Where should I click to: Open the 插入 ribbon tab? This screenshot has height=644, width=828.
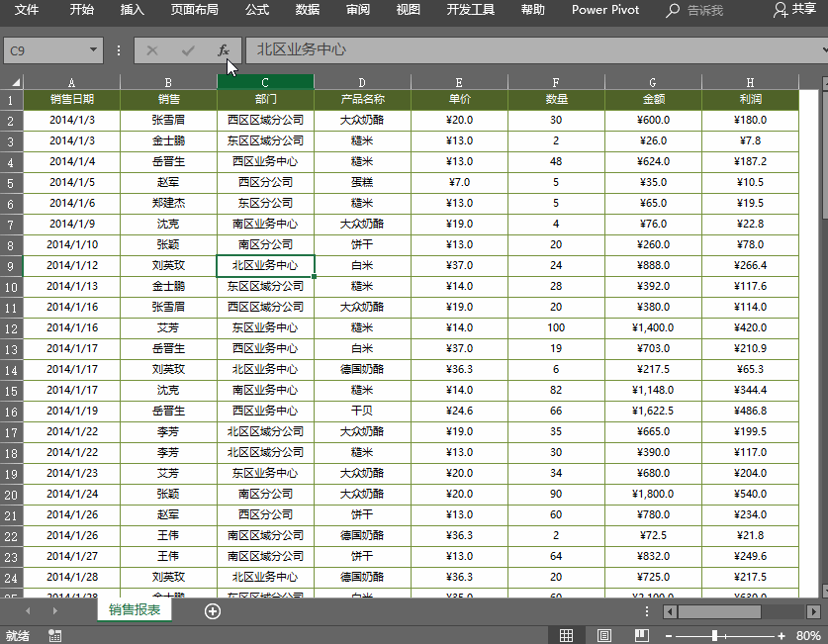tap(132, 10)
